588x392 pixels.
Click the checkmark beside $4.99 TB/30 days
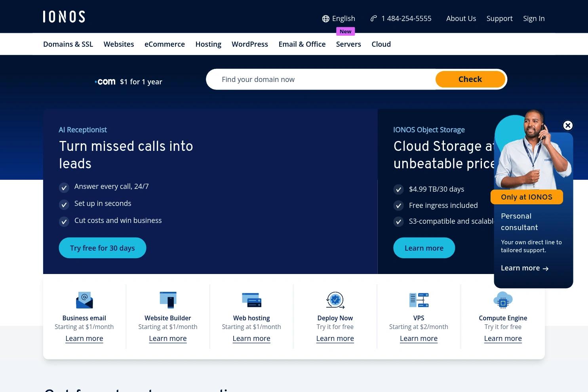398,189
